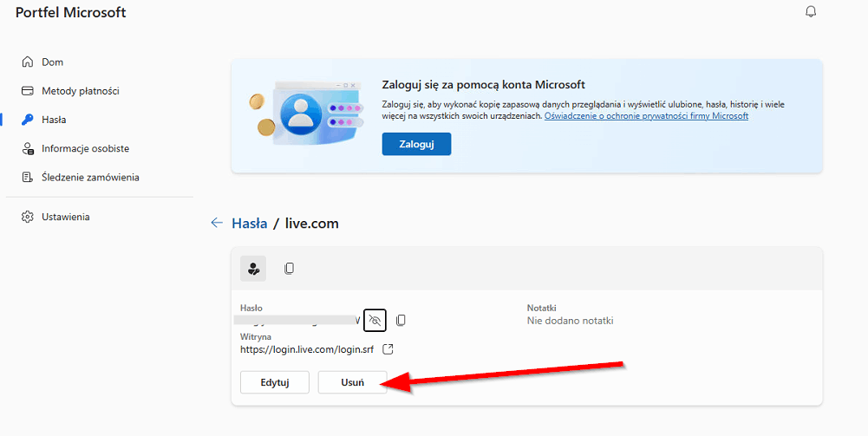Go back using the left arrow
Screen dimensions: 868x436
coord(217,223)
